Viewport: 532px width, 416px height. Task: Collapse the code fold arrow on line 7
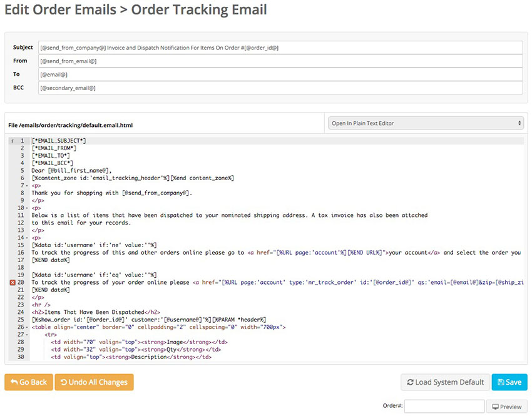coord(27,185)
